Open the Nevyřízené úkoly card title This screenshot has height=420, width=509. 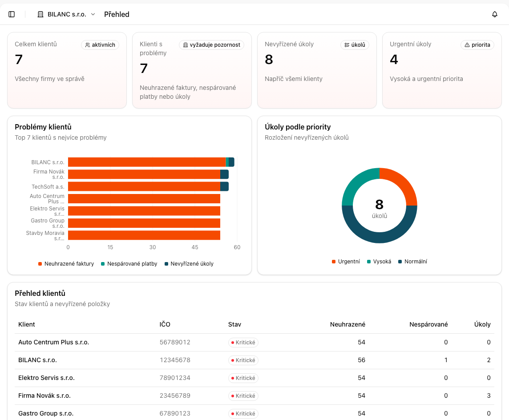pyautogui.click(x=289, y=44)
